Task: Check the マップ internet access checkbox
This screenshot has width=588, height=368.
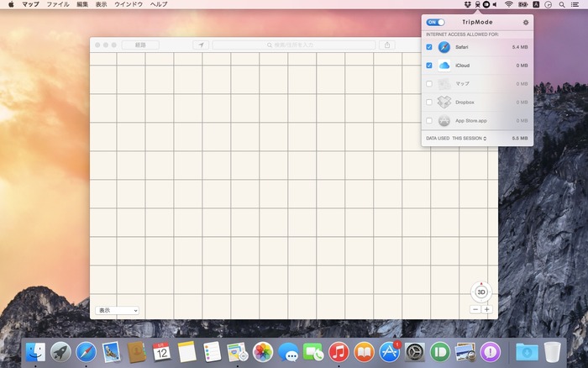Action: 429,84
